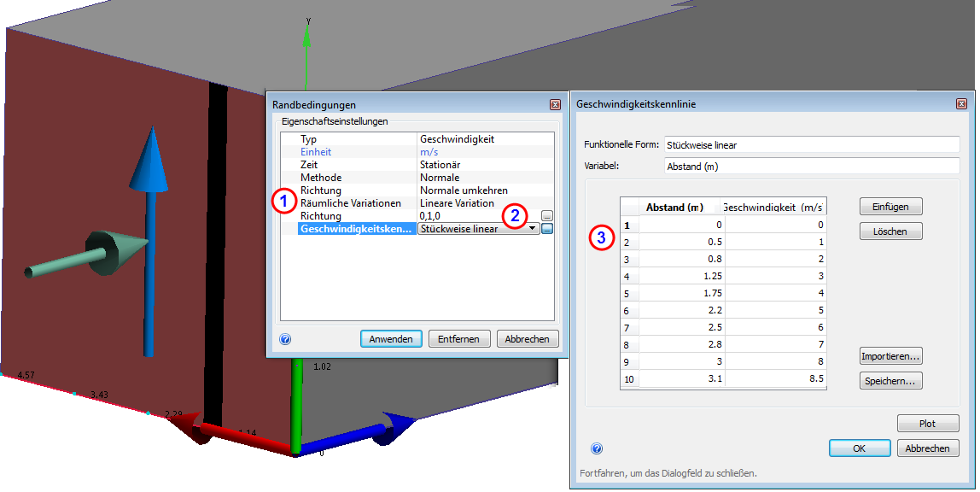Click Abbrechen in Randbedingungen dialog
The height and width of the screenshot is (492, 980).
(x=527, y=339)
